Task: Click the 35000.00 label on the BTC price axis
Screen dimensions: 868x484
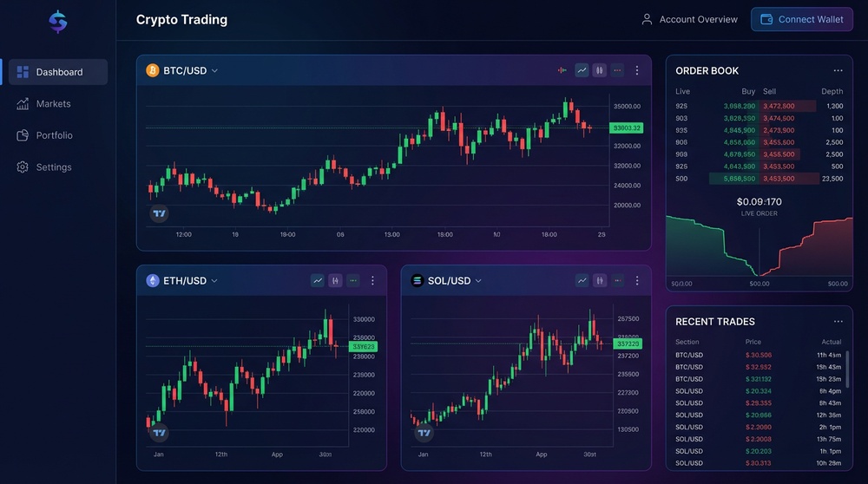Action: coord(627,106)
